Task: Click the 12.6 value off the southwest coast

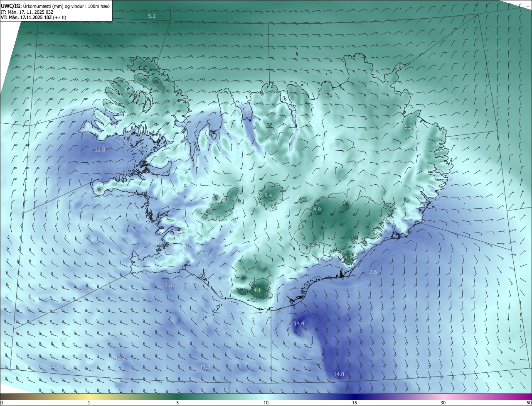Action: (x=167, y=285)
